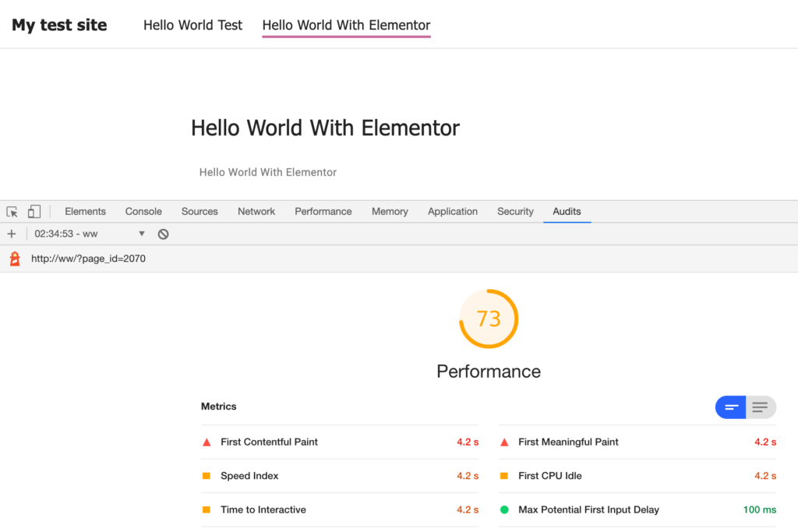Screen dimensions: 798x532
Task: Click the Performance score gauge showing 73
Action: [489, 319]
